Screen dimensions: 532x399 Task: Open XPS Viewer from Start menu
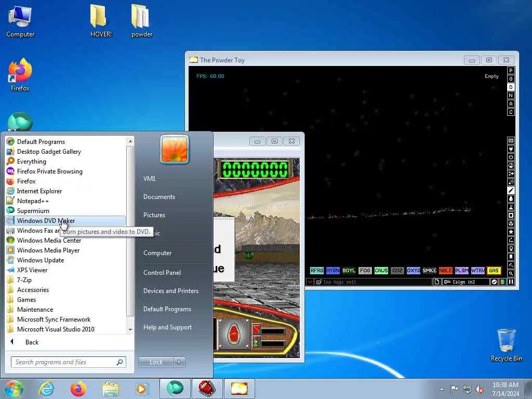(65, 270)
